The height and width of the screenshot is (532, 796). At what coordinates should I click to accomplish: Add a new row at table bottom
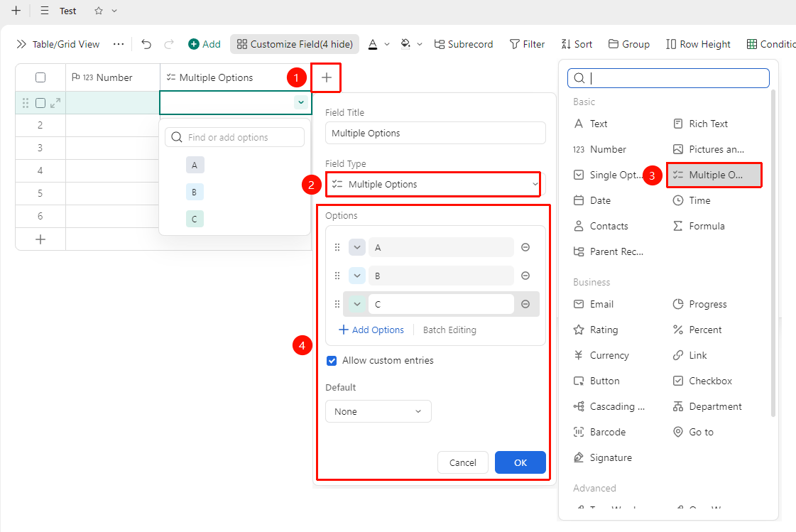click(40, 239)
